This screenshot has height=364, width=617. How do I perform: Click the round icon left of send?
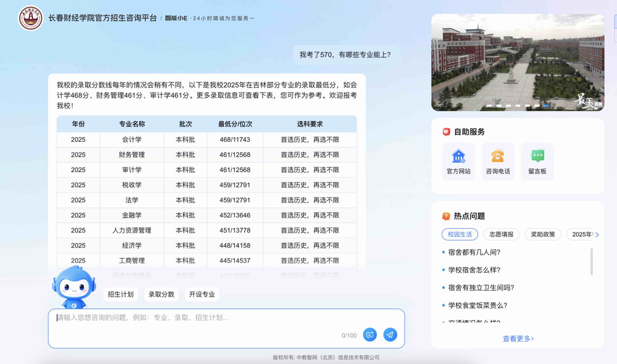click(370, 334)
